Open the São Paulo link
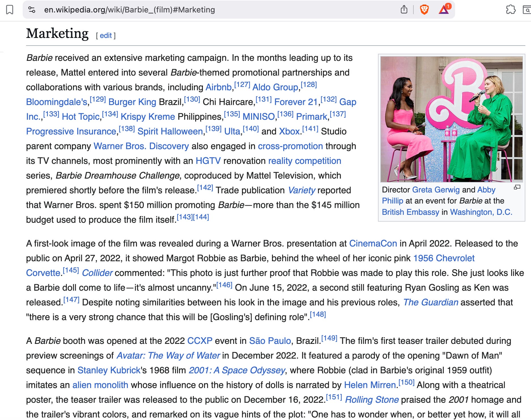 coord(270,341)
